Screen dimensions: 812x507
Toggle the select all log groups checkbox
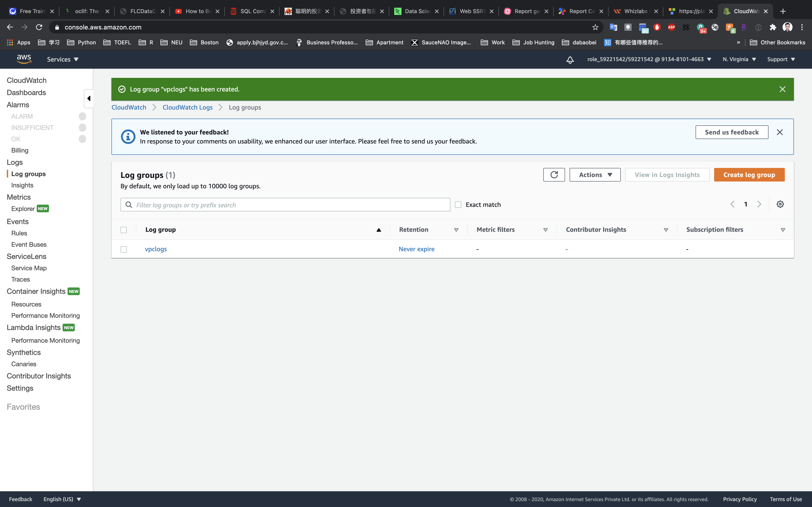(x=124, y=230)
